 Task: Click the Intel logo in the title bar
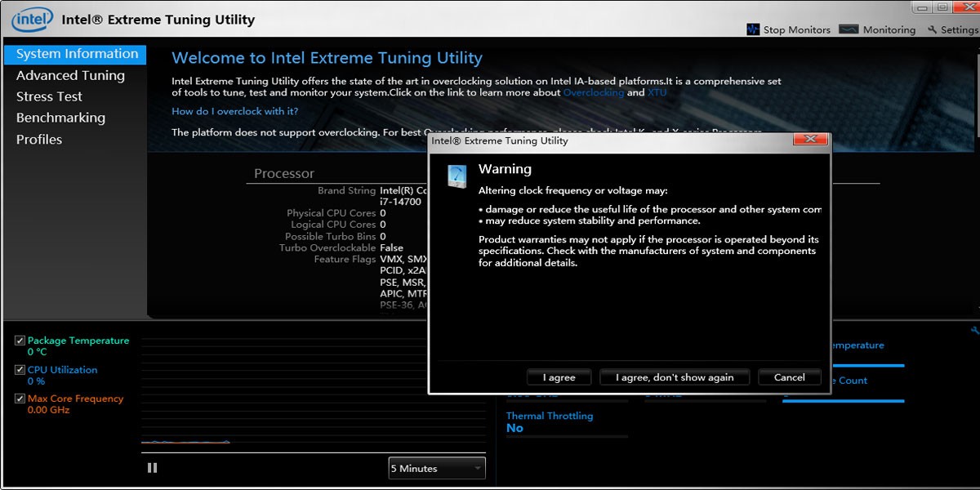click(x=32, y=19)
